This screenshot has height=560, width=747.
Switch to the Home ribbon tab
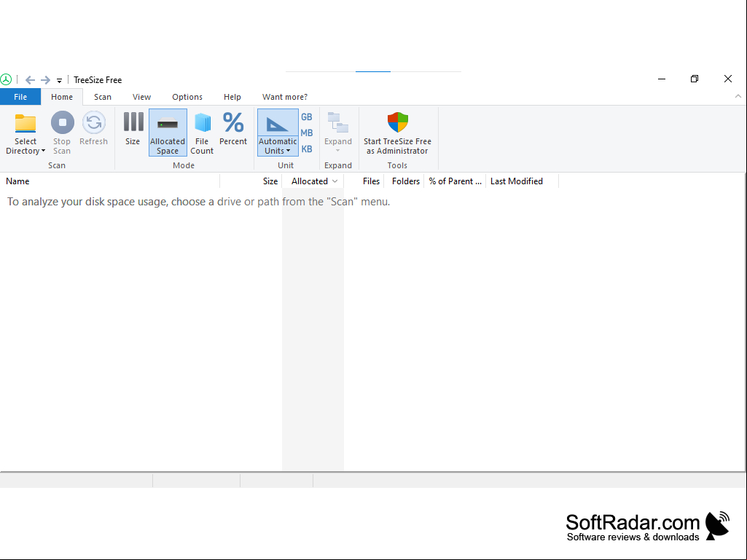62,97
